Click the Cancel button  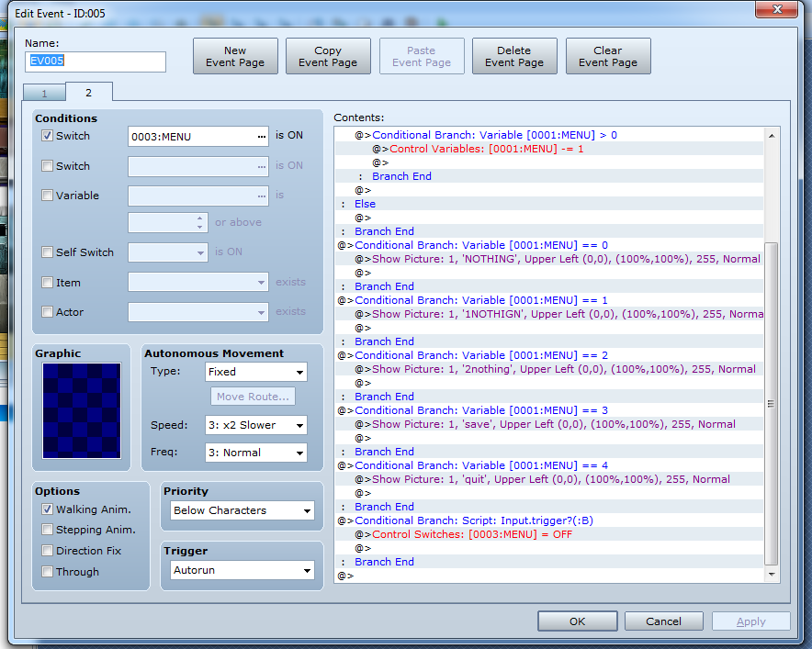click(x=663, y=621)
